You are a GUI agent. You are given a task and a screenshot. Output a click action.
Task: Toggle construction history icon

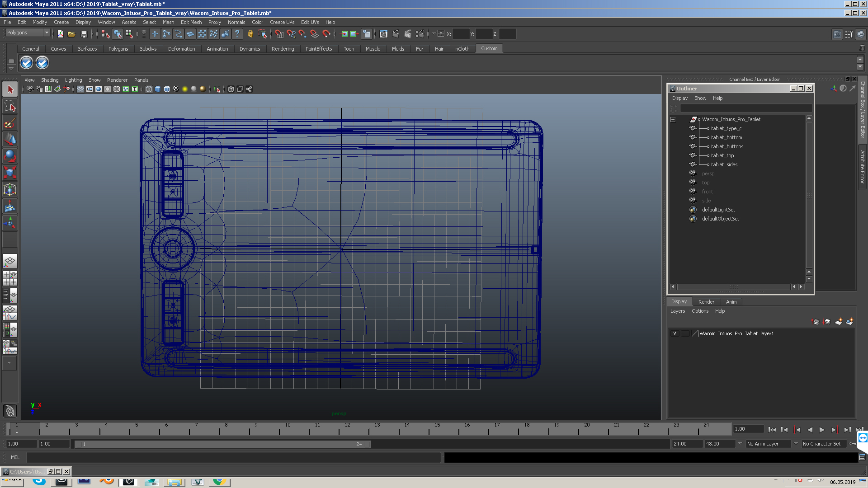coord(367,34)
